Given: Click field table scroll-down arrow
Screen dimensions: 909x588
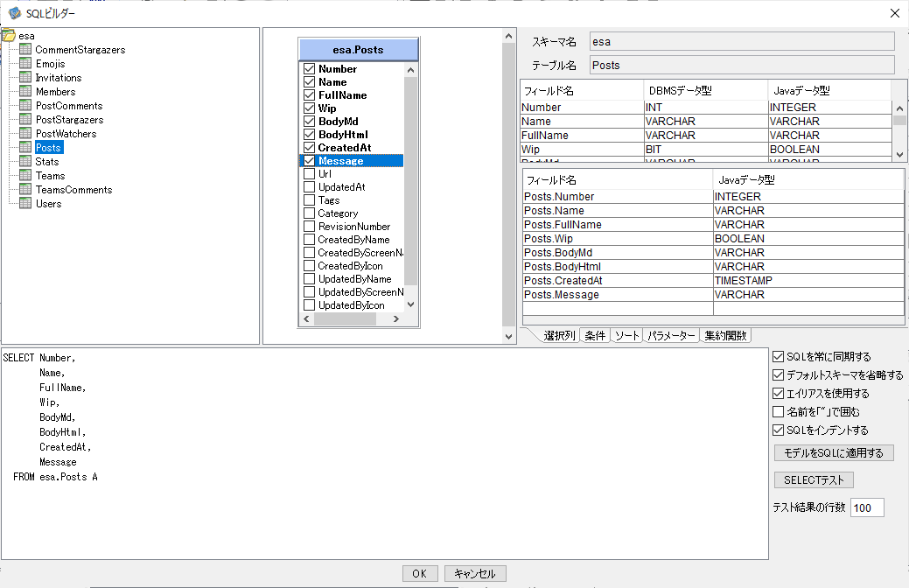Looking at the screenshot, I should coord(899,154).
